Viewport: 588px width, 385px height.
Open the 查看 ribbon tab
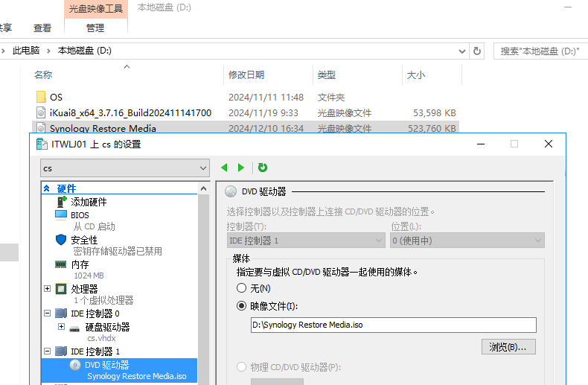pos(42,28)
